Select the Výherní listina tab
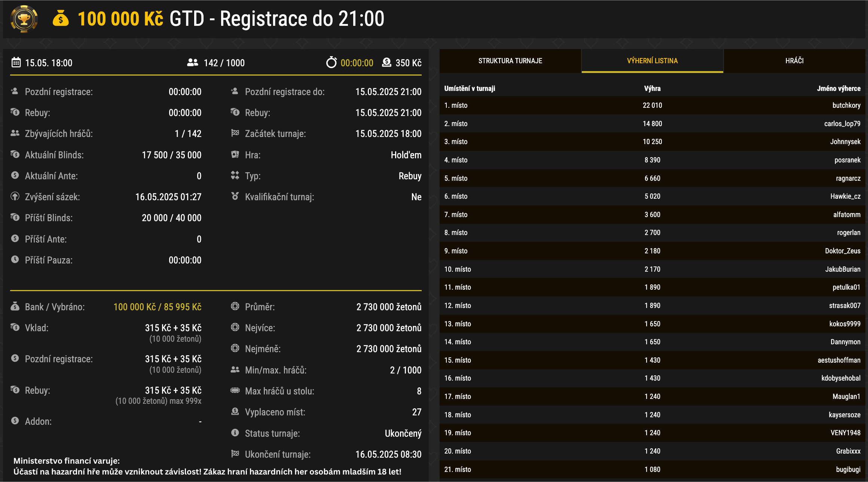The height and width of the screenshot is (482, 868). pyautogui.click(x=652, y=61)
